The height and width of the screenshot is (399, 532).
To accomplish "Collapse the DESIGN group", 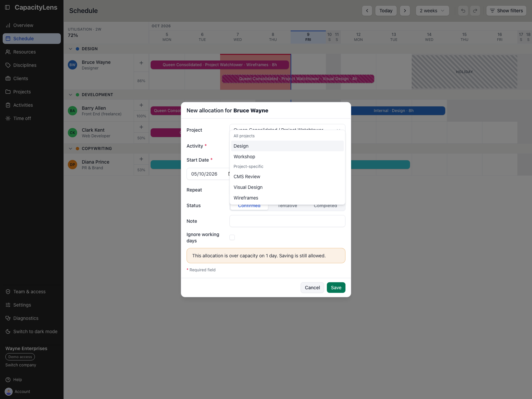I will 70,49.
